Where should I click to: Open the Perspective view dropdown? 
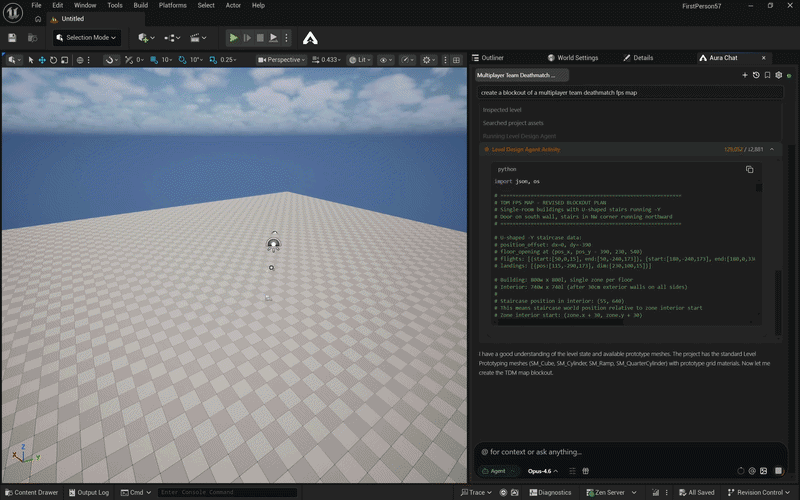click(x=284, y=59)
